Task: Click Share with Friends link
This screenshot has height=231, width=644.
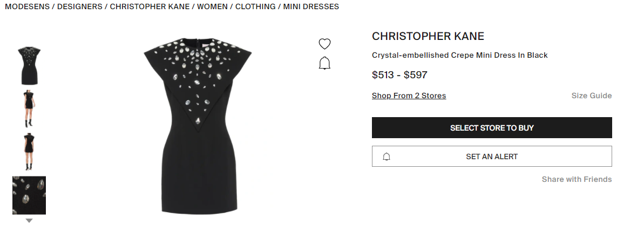Action: [x=577, y=179]
